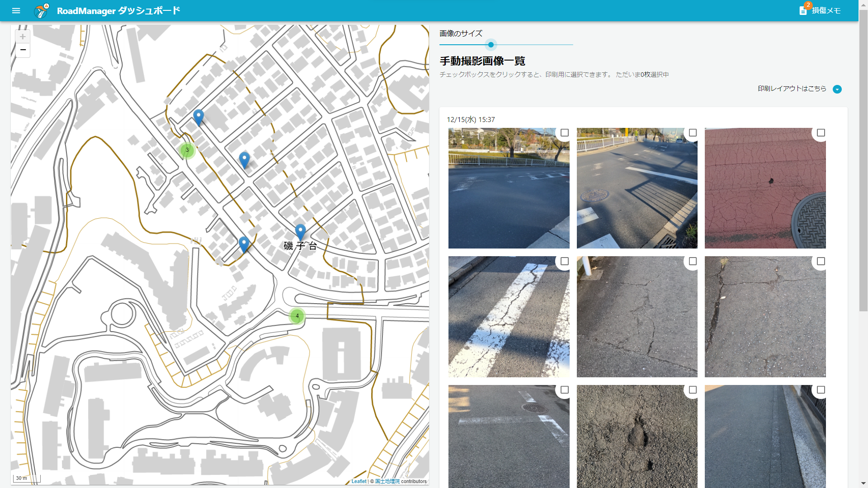The height and width of the screenshot is (488, 868).
Task: Open the hamburger navigation menu
Action: pyautogui.click(x=16, y=10)
